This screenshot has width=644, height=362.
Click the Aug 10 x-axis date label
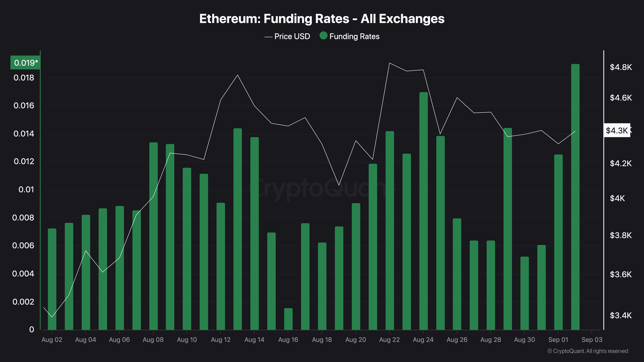pos(187,340)
